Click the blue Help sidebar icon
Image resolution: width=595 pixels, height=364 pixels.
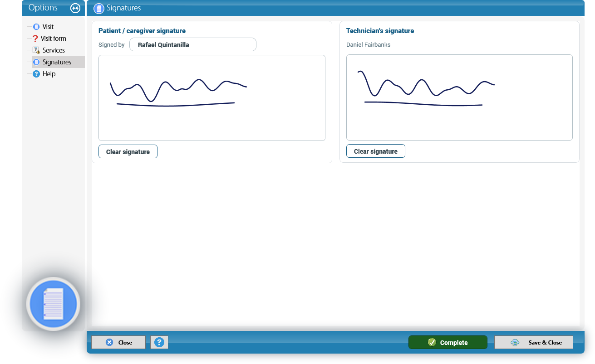coord(36,74)
